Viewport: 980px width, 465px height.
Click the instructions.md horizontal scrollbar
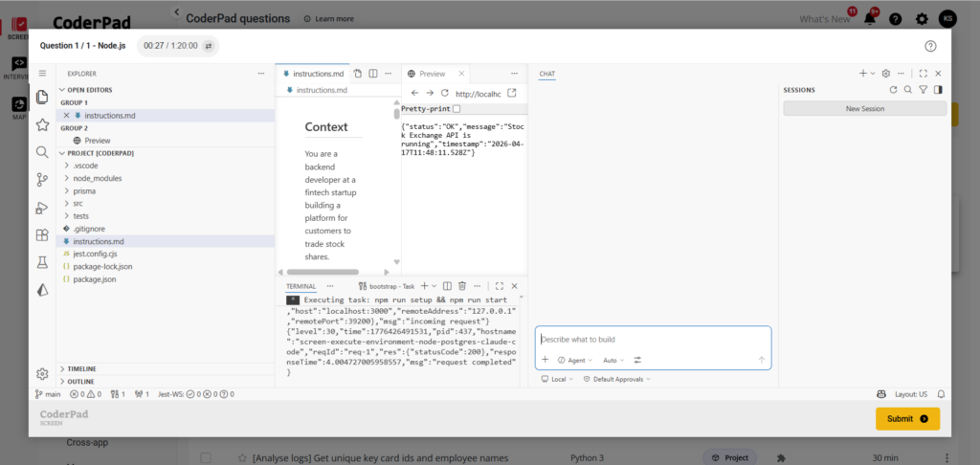coord(323,272)
